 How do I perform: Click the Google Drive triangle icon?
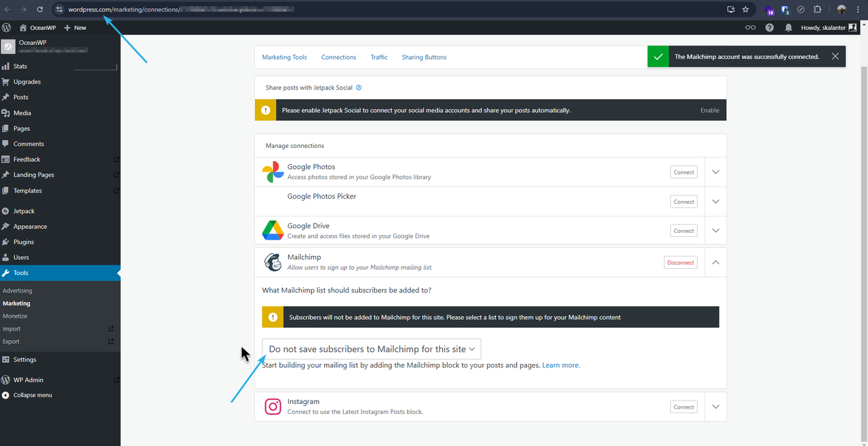[x=273, y=230]
